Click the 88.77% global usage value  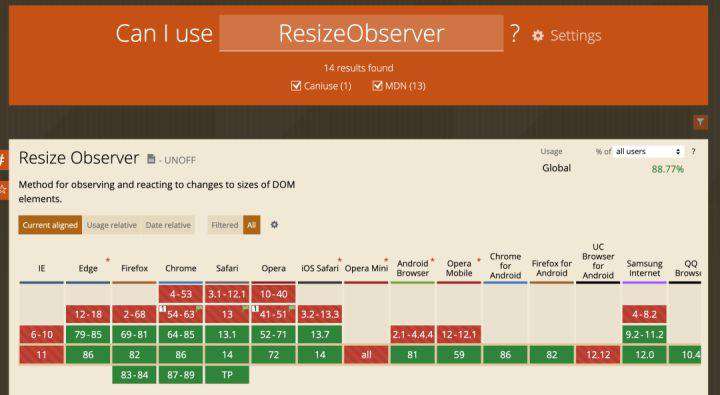[x=668, y=169]
